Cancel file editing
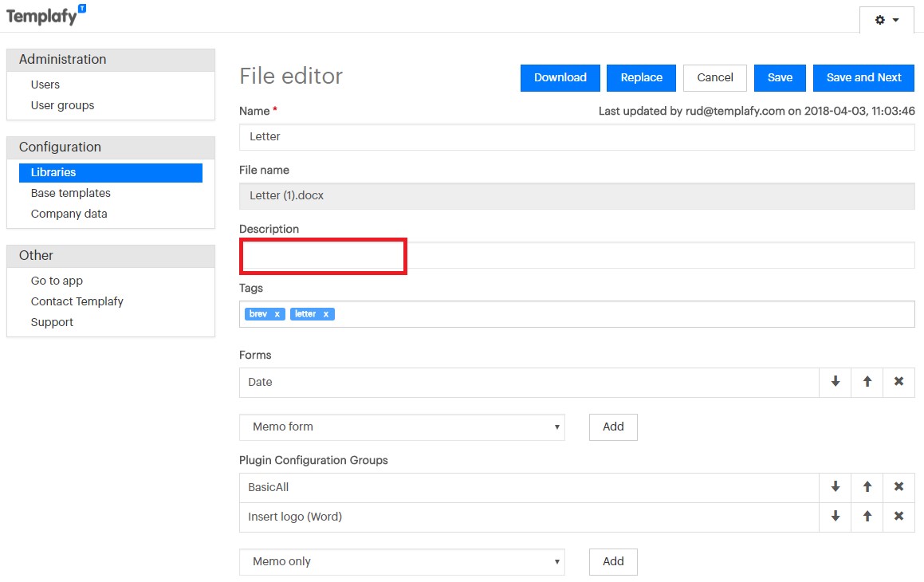 [715, 78]
